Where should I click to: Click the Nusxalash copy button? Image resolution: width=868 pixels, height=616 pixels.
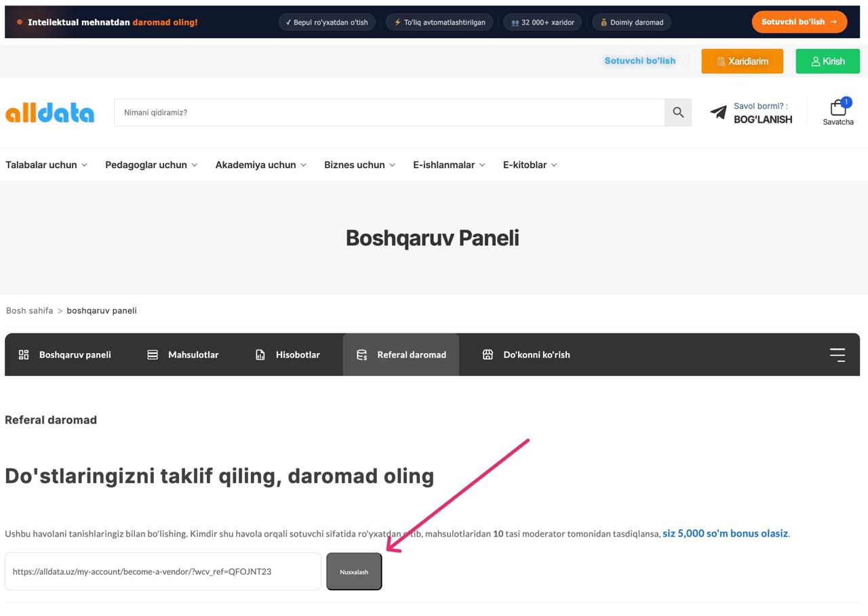pos(354,571)
